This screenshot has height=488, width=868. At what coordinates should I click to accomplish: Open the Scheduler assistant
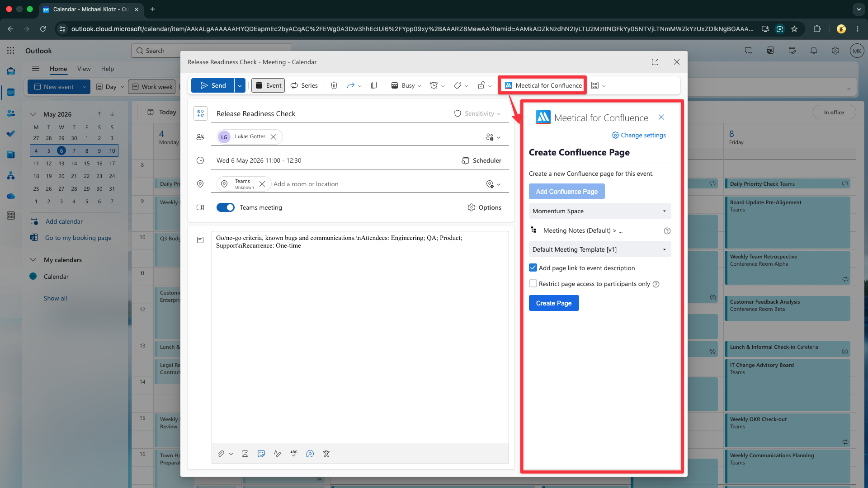tap(481, 160)
